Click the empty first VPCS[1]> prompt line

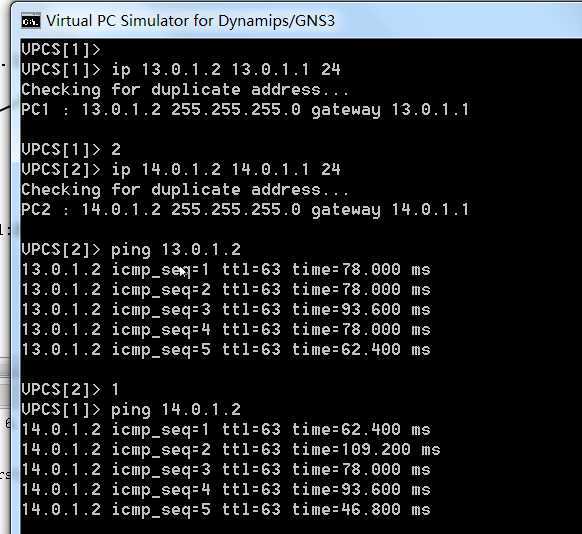pyautogui.click(x=61, y=49)
